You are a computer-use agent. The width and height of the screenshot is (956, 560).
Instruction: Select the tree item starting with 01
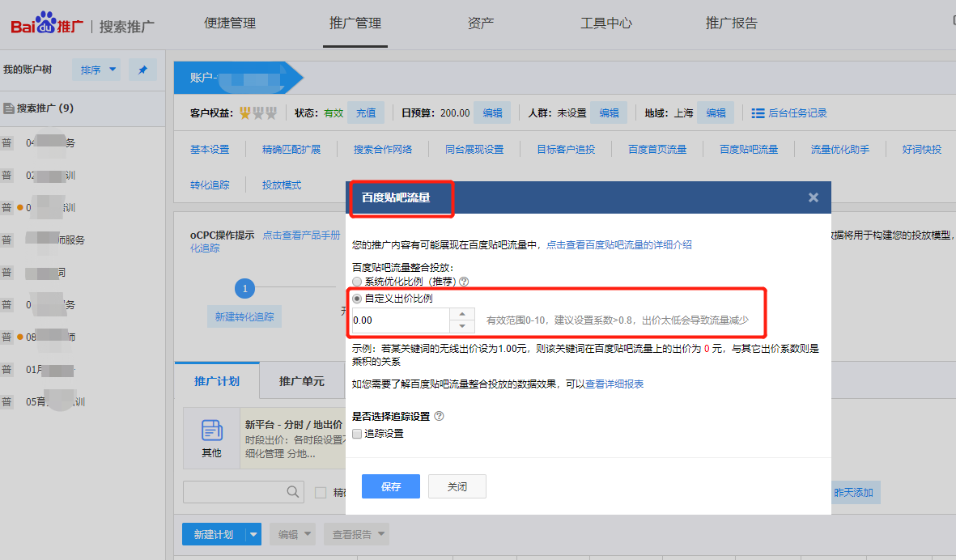[50, 369]
